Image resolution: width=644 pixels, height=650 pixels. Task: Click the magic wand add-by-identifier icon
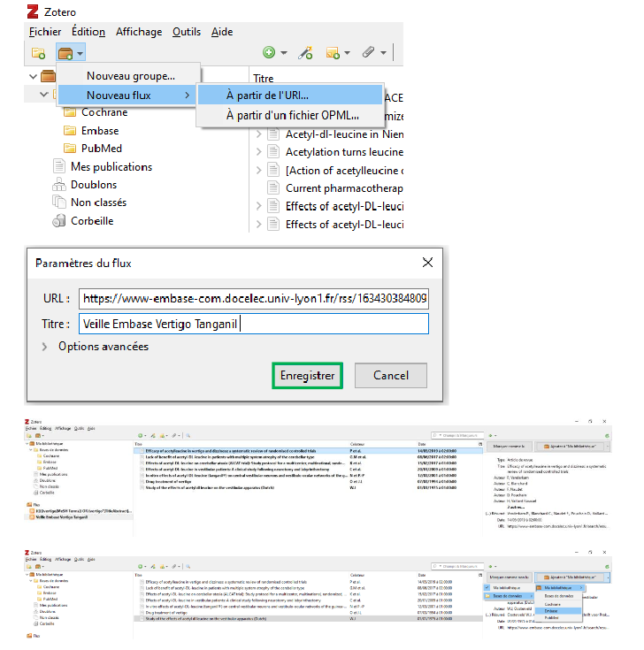[x=305, y=53]
